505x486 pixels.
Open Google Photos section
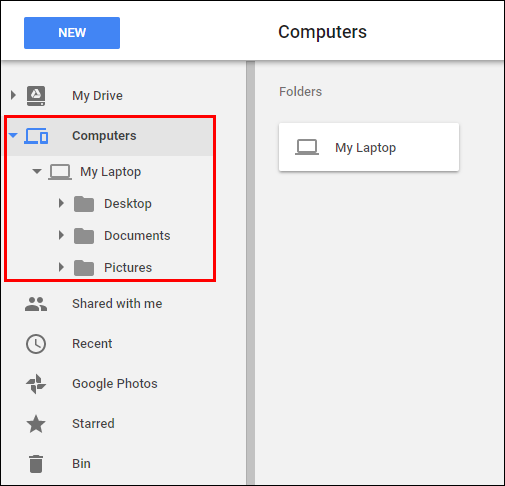(x=115, y=384)
